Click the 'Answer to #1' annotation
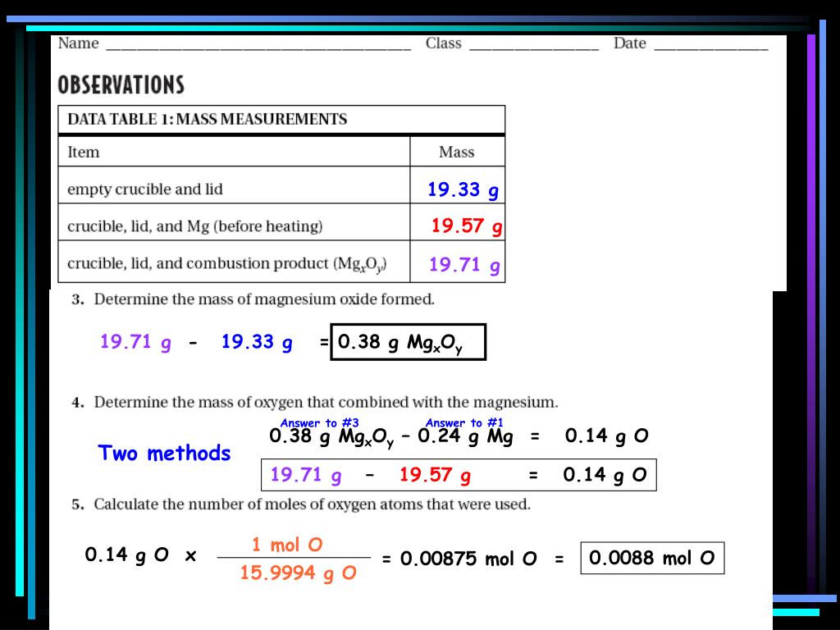This screenshot has width=840, height=630. [x=464, y=422]
